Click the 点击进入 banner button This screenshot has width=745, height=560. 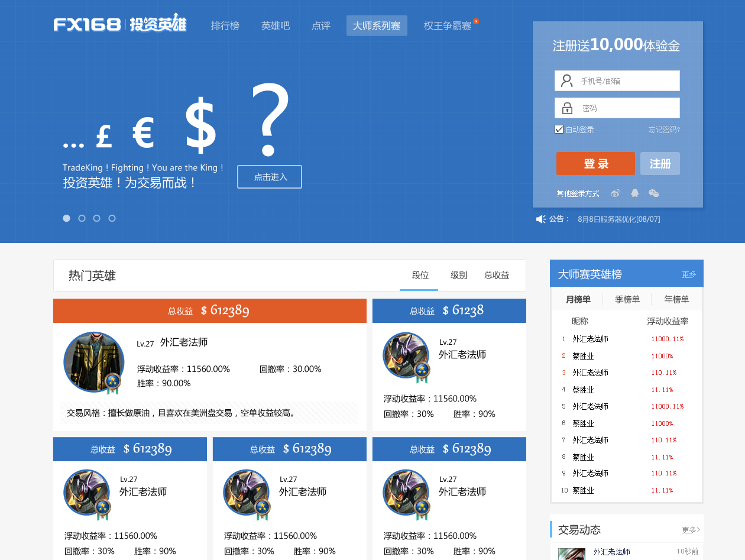269,176
